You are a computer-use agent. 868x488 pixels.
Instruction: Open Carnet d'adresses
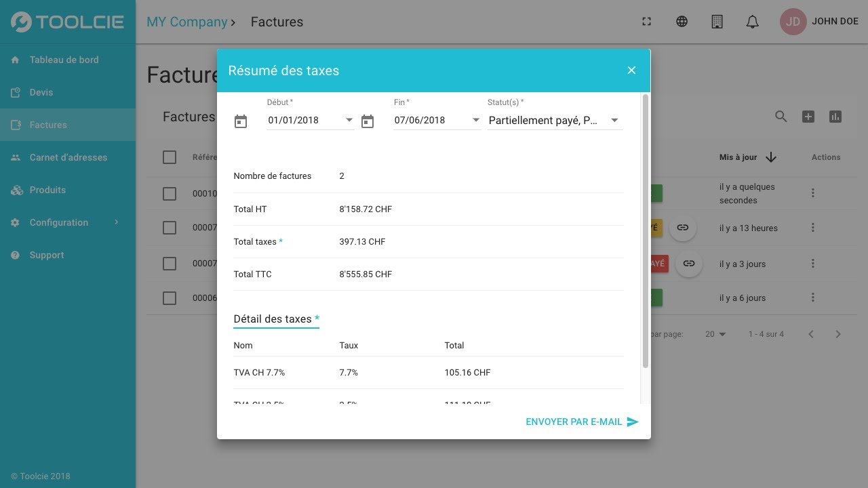pyautogui.click(x=68, y=157)
